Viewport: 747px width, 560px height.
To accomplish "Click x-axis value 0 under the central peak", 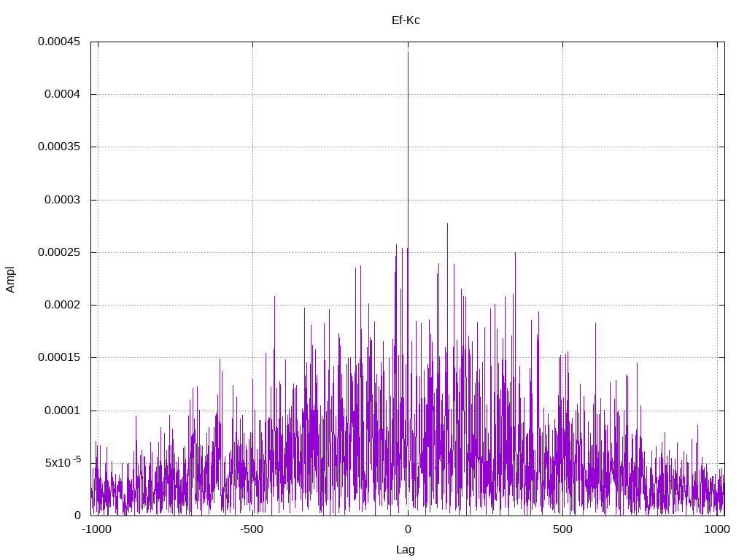I will [x=408, y=529].
